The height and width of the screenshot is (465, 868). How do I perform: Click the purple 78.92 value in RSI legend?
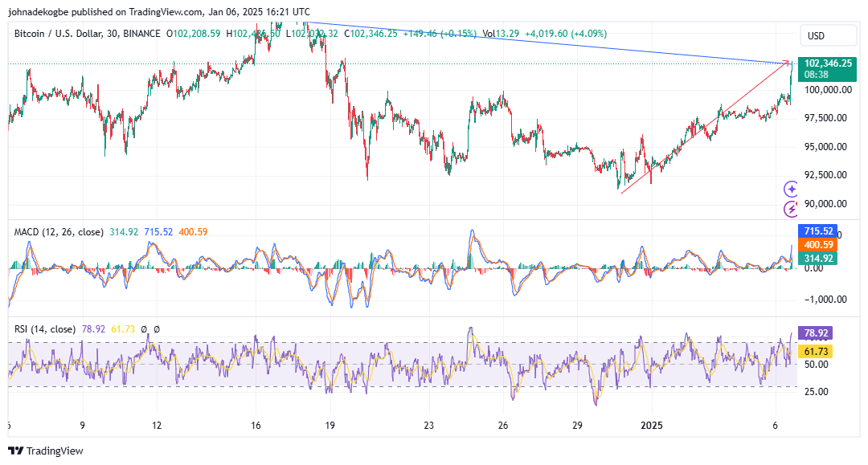pos(93,329)
